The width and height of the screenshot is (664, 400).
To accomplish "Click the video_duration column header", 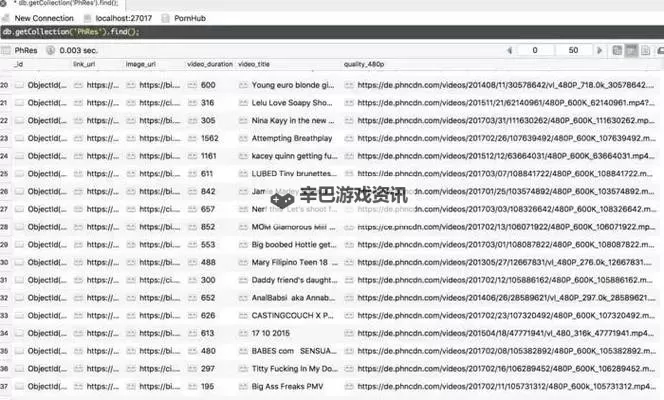I will click(x=210, y=64).
